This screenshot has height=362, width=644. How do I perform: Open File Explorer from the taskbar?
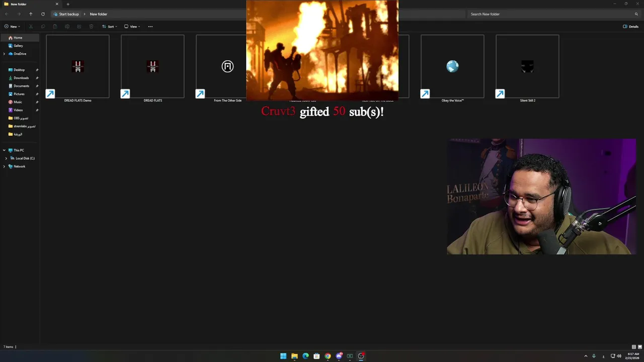[x=294, y=356]
